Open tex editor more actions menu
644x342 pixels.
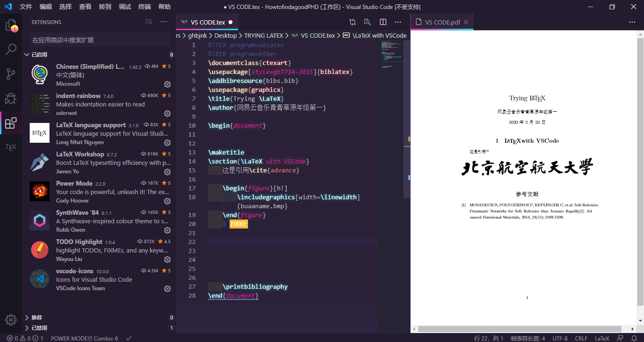[398, 22]
